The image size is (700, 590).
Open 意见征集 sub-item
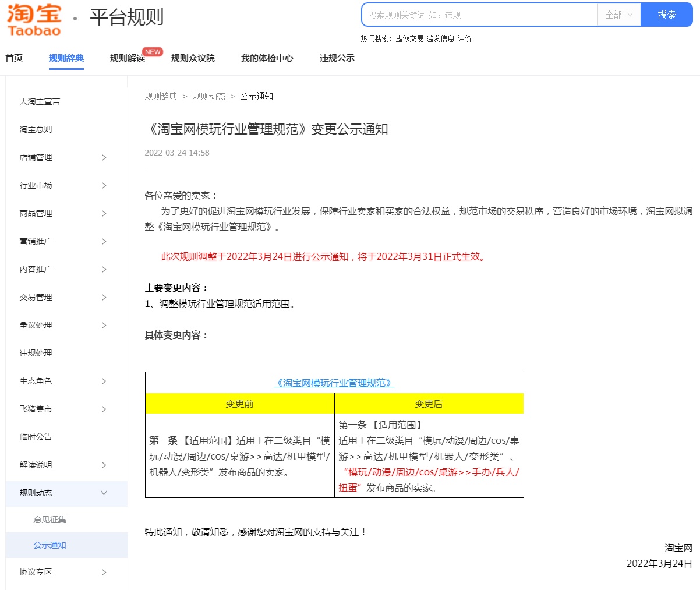point(50,520)
